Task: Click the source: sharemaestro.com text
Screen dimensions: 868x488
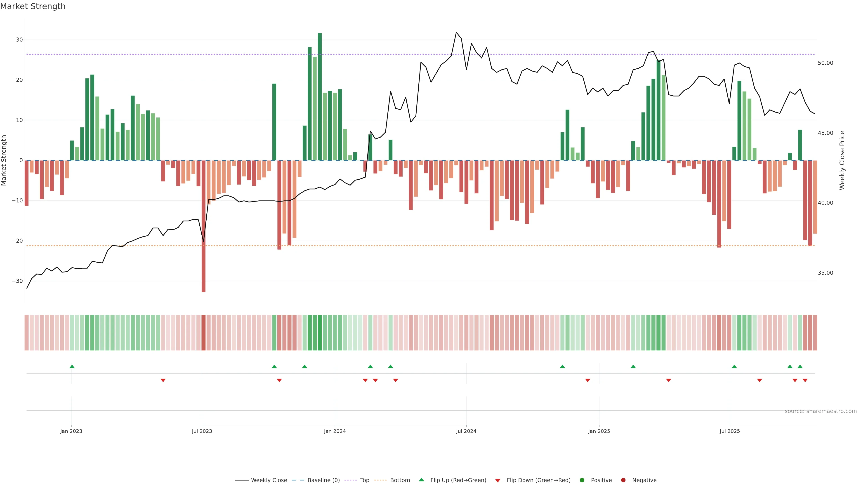Action: tap(821, 411)
